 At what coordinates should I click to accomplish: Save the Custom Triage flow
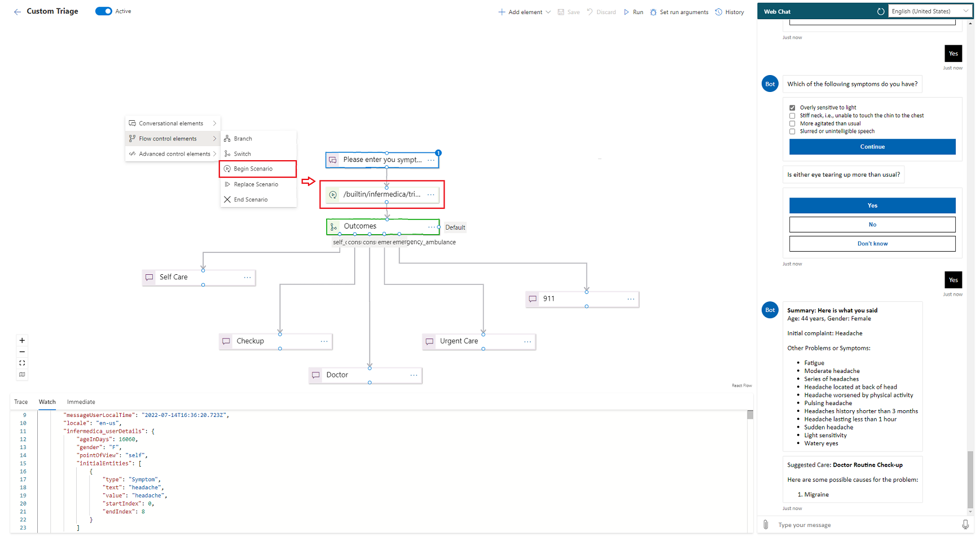coord(568,12)
